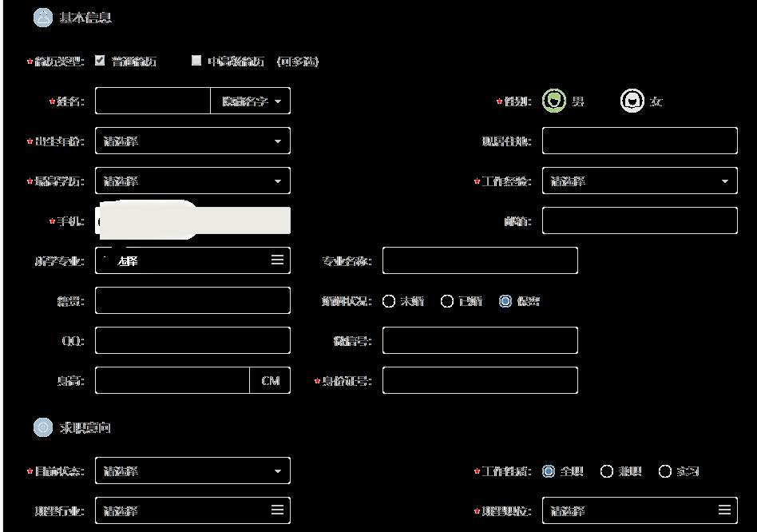Click the 基本信息 section header icon
This screenshot has height=532, width=757.
click(42, 18)
